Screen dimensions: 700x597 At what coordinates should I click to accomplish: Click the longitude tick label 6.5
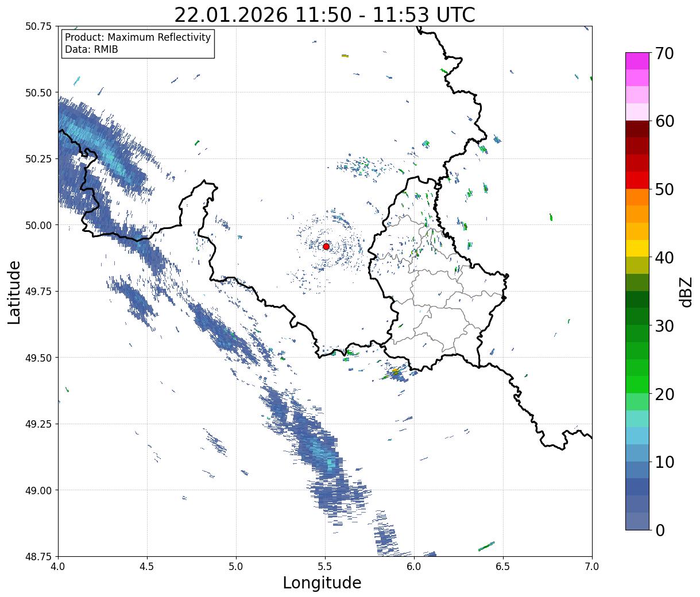tap(503, 567)
